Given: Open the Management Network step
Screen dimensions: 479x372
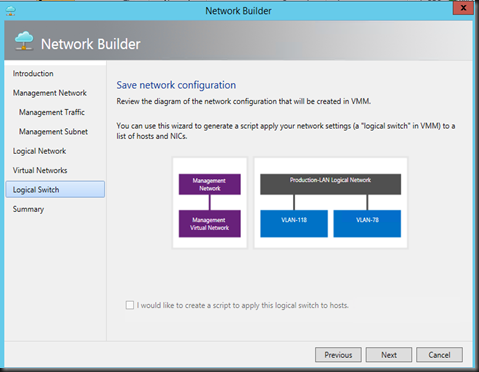Looking at the screenshot, I should tap(50, 93).
